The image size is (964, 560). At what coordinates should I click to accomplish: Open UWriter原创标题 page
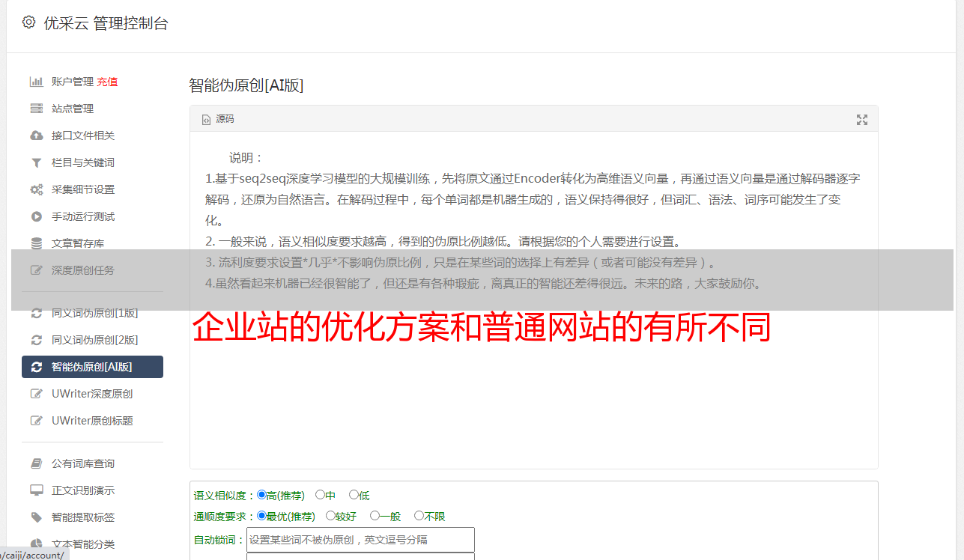[x=92, y=421]
